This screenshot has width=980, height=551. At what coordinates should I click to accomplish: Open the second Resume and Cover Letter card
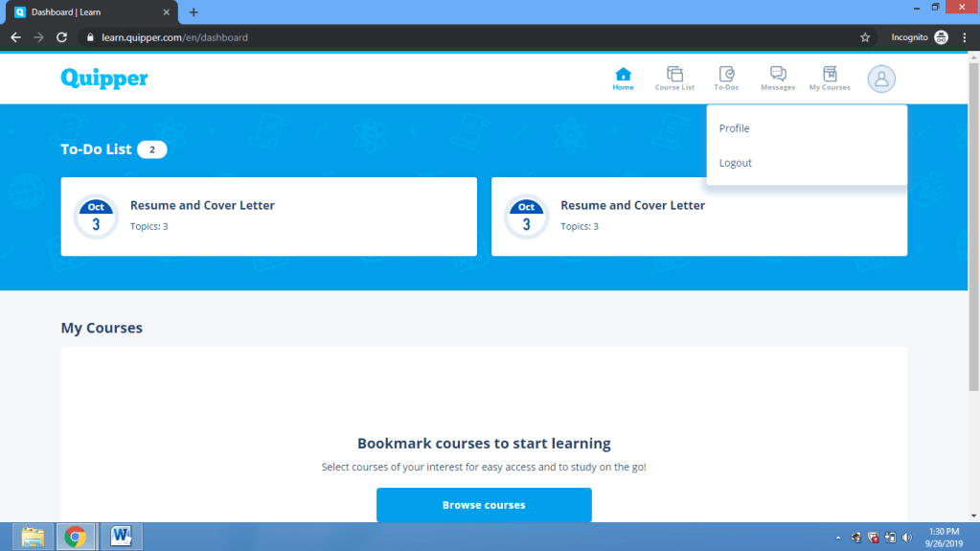pyautogui.click(x=698, y=217)
